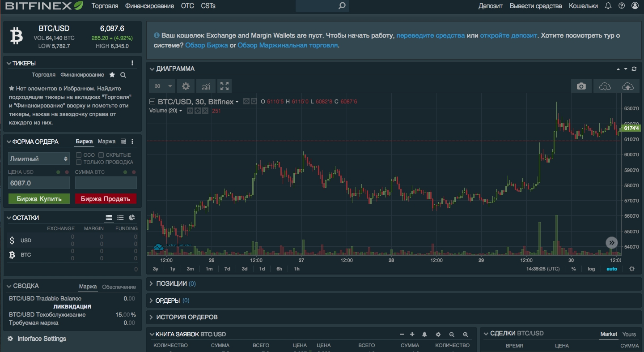This screenshot has height=352, width=644.
Task: Click the notifications bell icon
Action: pos(608,6)
